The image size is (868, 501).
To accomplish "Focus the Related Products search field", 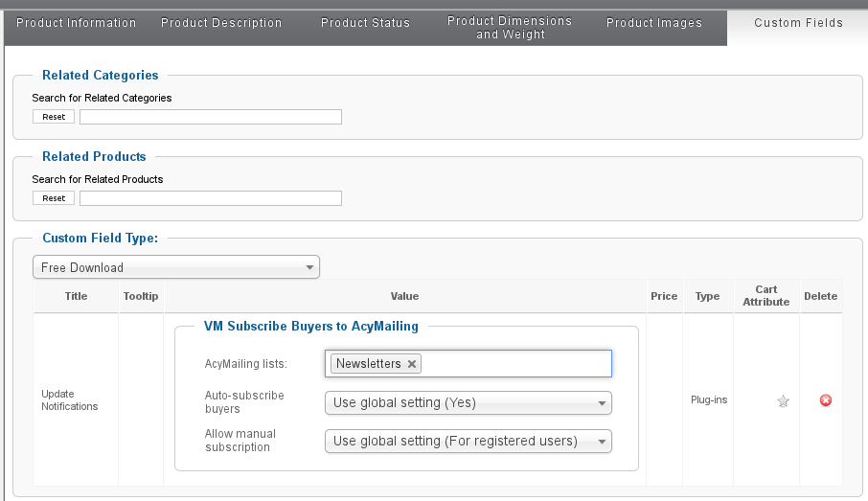I will 210,198.
